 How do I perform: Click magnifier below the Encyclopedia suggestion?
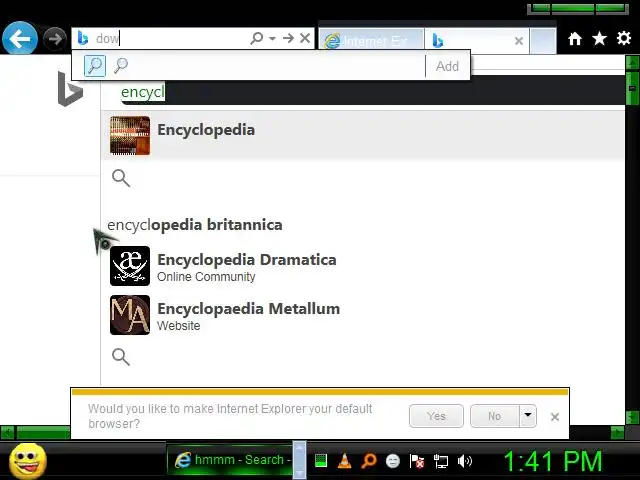coord(121,178)
